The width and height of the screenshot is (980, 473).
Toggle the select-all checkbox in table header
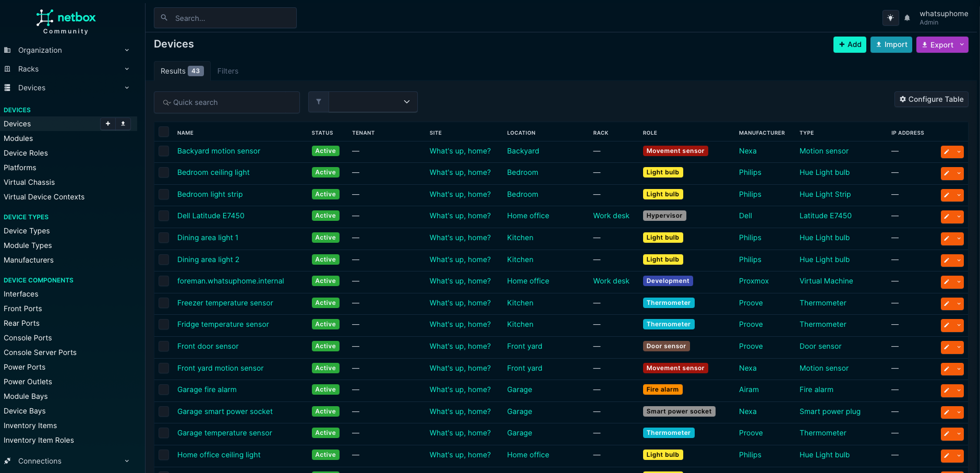click(164, 132)
